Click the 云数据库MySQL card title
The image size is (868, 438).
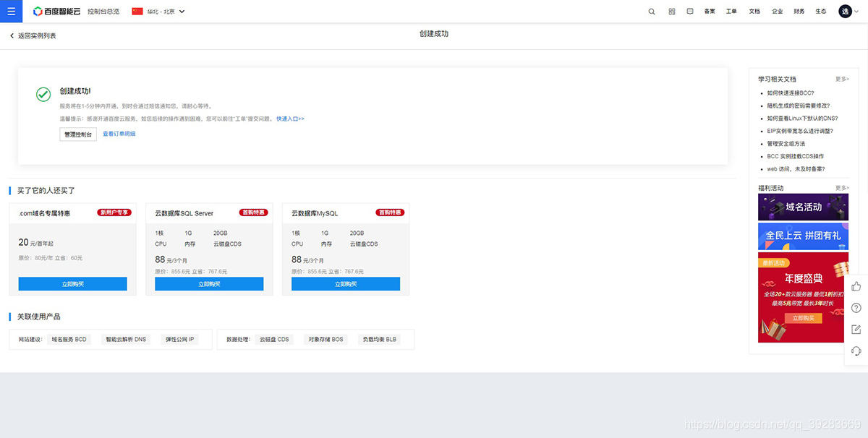(x=315, y=213)
